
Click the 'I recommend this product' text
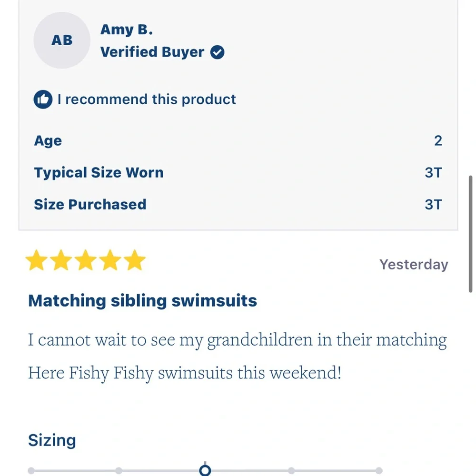click(147, 99)
